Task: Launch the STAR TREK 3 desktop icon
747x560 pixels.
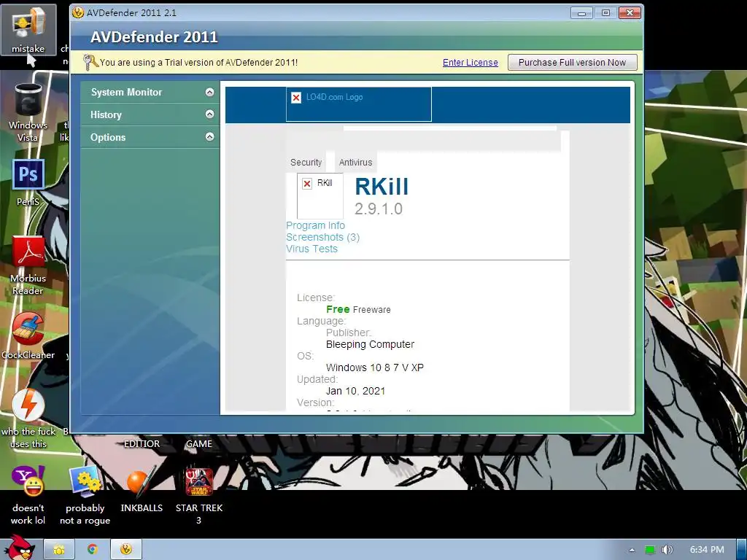Action: [x=199, y=496]
